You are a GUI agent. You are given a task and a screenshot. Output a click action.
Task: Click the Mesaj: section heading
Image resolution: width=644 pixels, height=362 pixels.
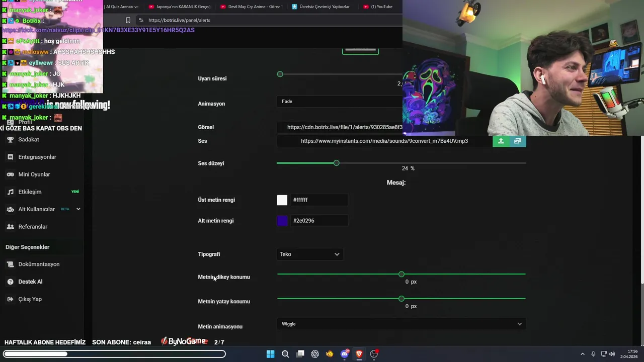coord(396,183)
